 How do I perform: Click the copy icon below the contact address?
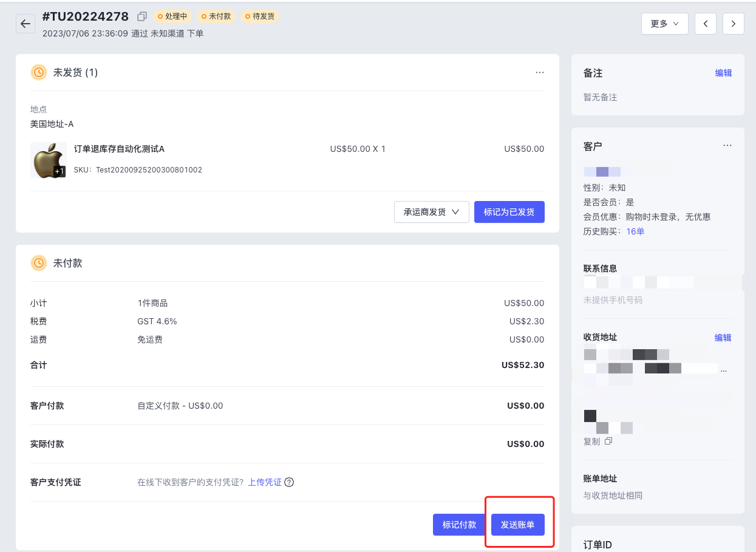point(607,441)
